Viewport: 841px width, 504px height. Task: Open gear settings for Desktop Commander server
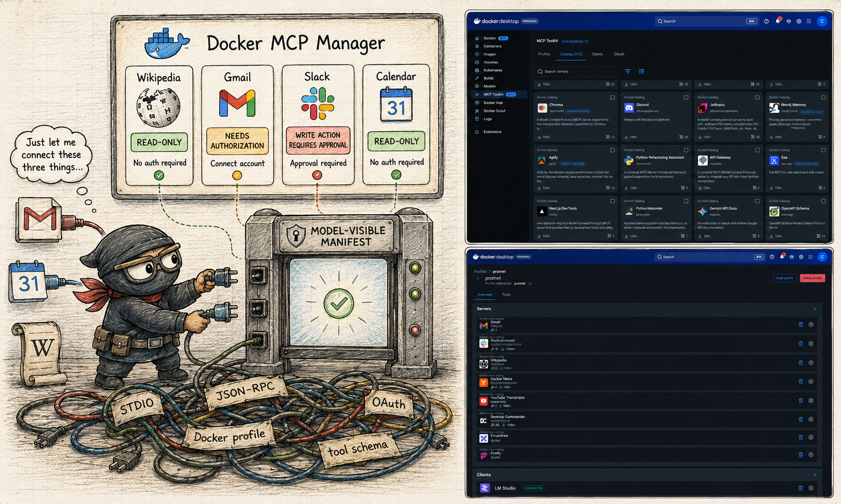click(811, 419)
